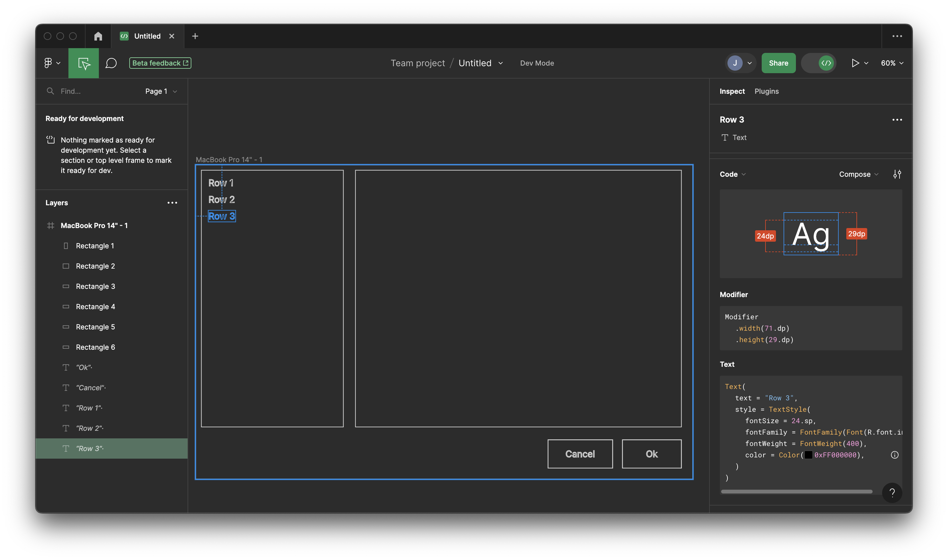Open the Compose language dropdown
The image size is (948, 560).
(858, 174)
